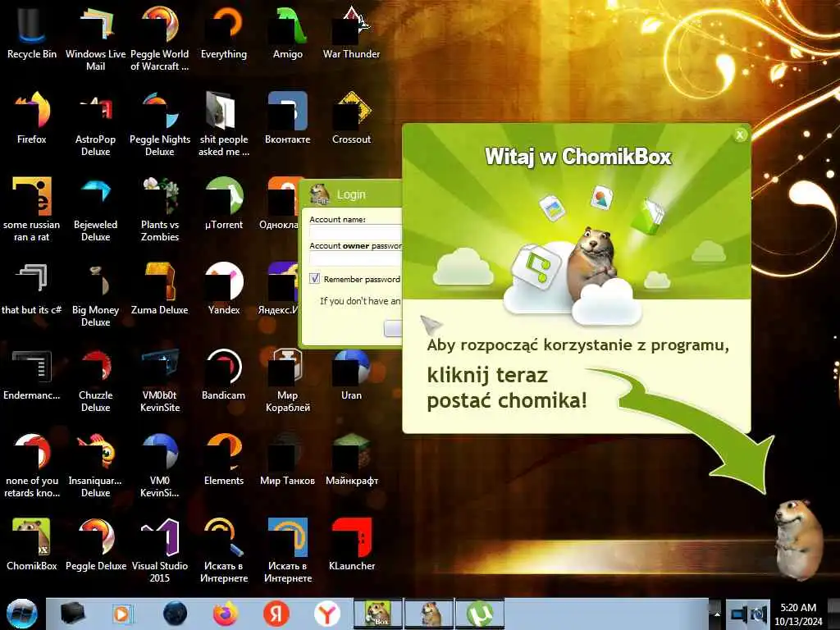Select Bejeweled Deluxe icon
840x630 pixels.
tap(95, 209)
